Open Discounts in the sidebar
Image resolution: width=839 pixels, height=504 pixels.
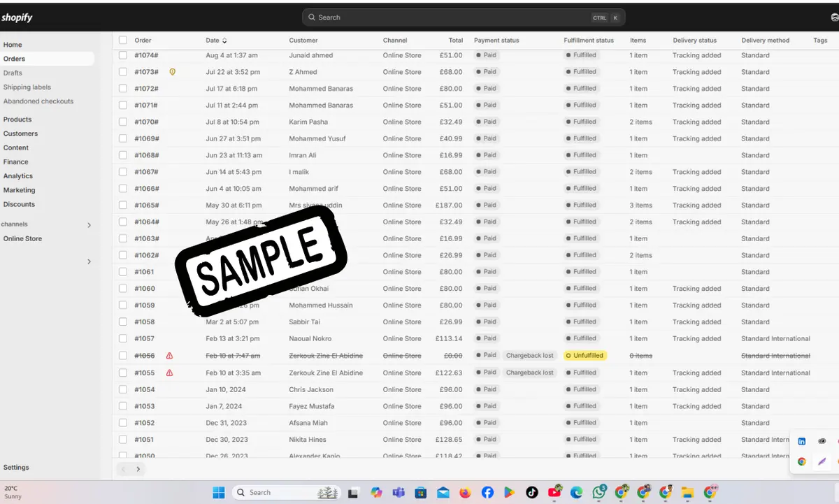point(19,204)
